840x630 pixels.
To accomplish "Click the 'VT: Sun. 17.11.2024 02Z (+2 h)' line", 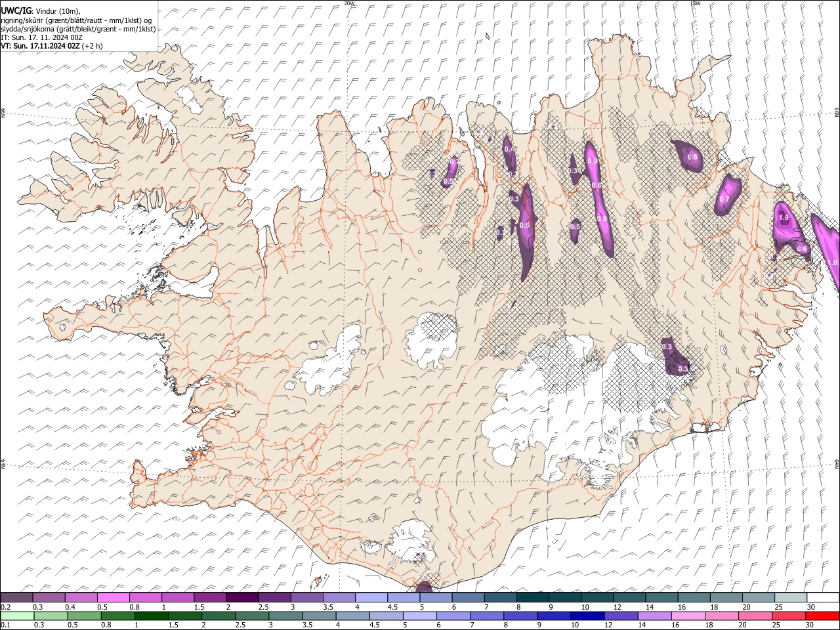I will coord(52,46).
